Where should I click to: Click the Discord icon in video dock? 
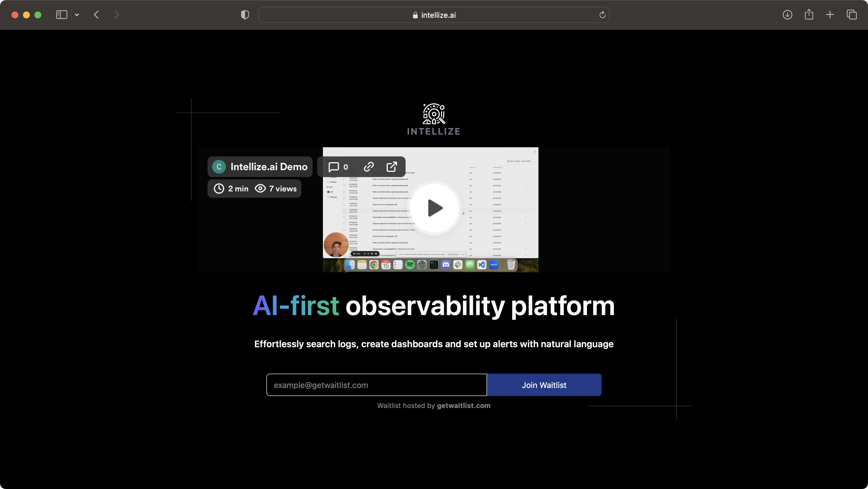click(x=446, y=265)
